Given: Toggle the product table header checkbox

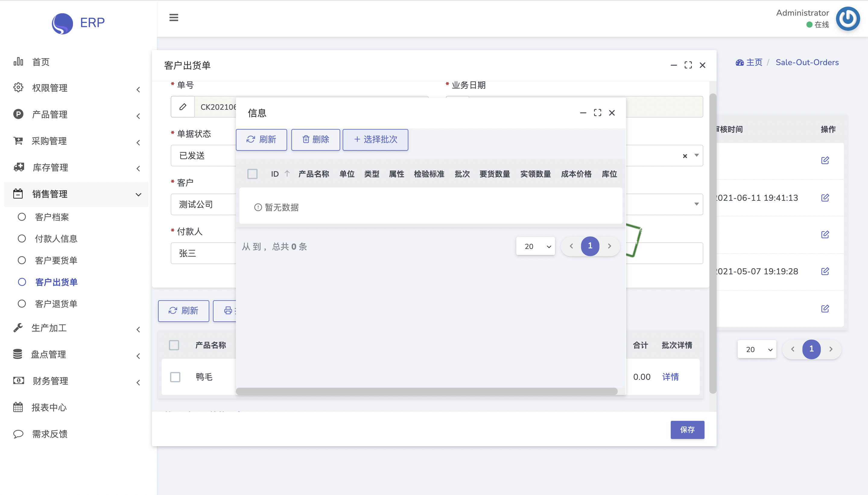Looking at the screenshot, I should click(x=174, y=345).
